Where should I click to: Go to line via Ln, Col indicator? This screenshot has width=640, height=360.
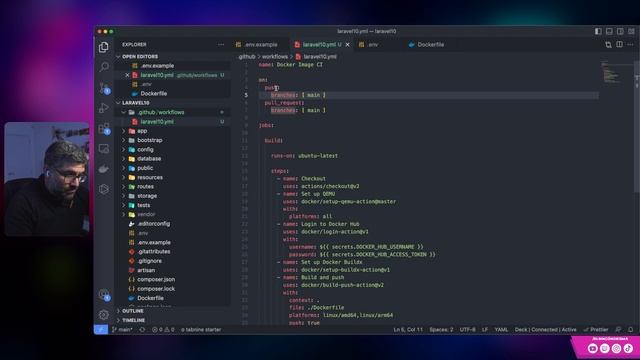pyautogui.click(x=408, y=329)
